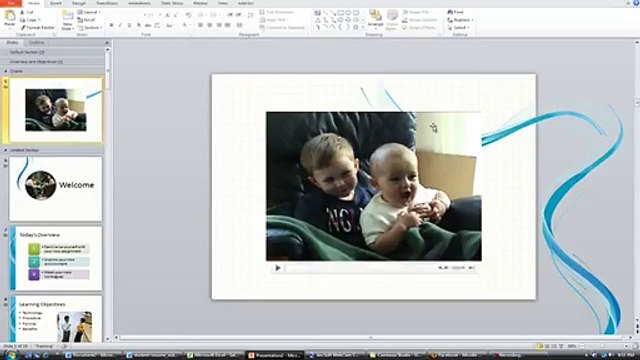The width and height of the screenshot is (640, 360).
Task: Switch to the Review tab
Action: pyautogui.click(x=200, y=3)
